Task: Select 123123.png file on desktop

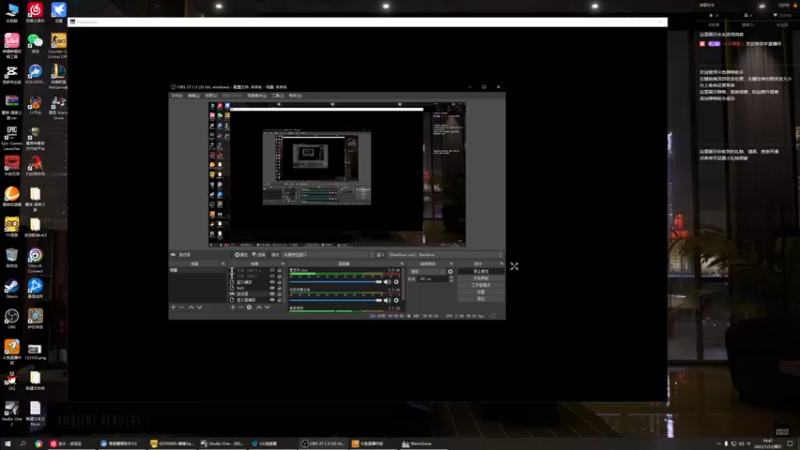Action: click(35, 352)
